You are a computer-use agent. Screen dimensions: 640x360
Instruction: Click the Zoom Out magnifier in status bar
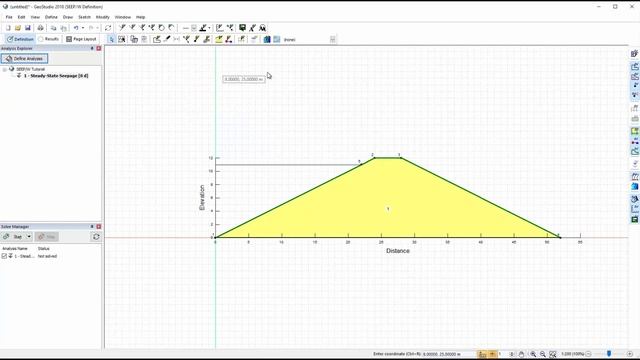[543, 354]
